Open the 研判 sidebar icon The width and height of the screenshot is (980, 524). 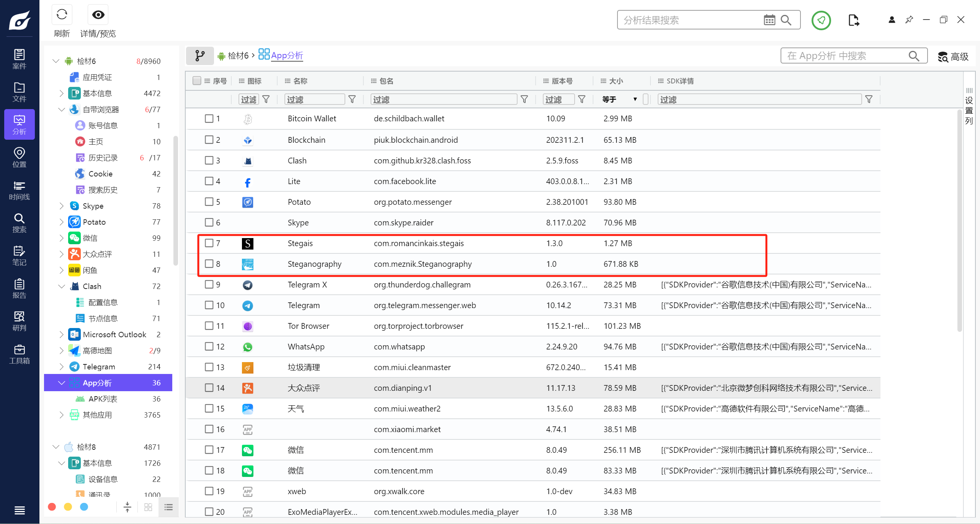tap(19, 321)
